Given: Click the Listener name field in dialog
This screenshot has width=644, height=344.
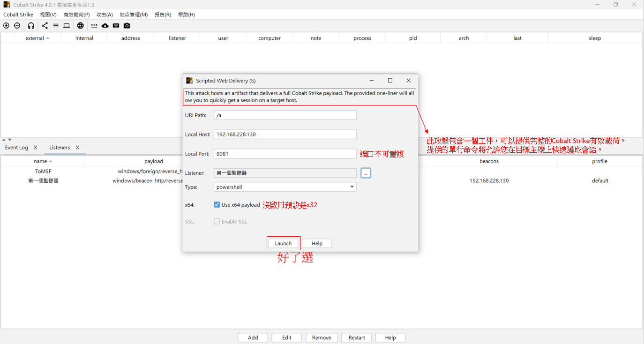Looking at the screenshot, I should click(x=285, y=173).
